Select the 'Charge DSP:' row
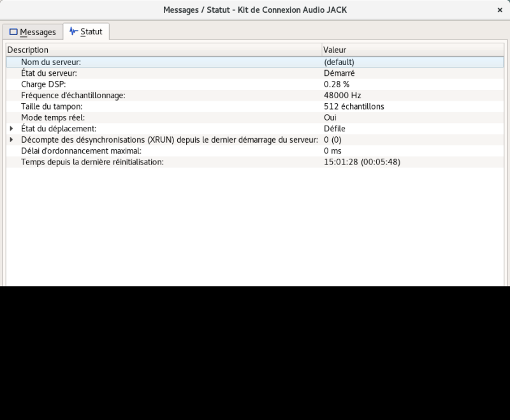This screenshot has height=420, width=510. click(x=254, y=84)
